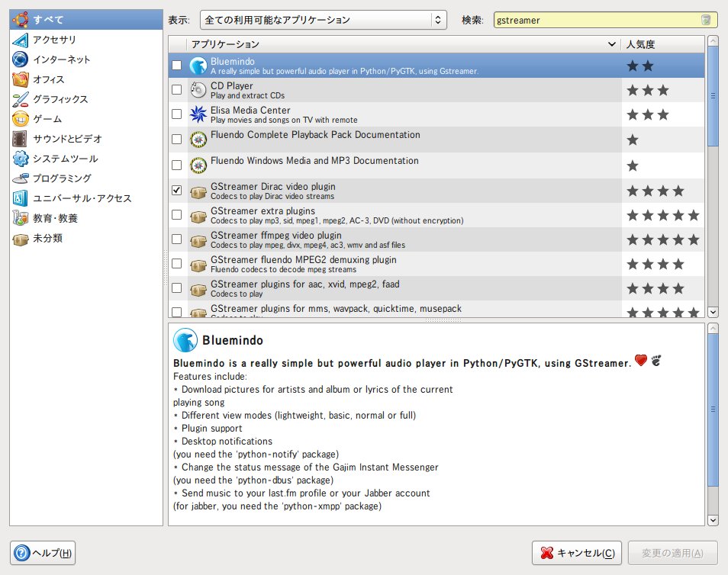This screenshot has width=728, height=575.
Task: Click the アクセサリ category icon
Action: (21, 40)
